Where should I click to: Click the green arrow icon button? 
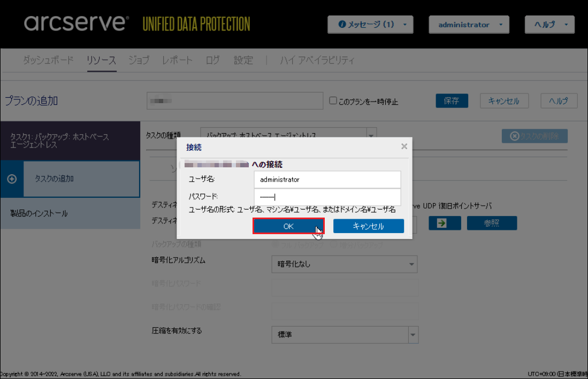tap(441, 223)
